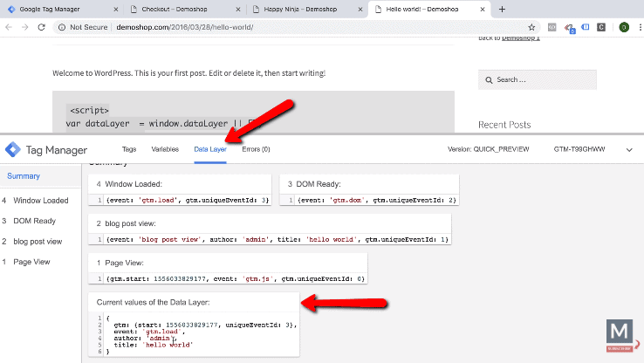Image resolution: width=644 pixels, height=363 pixels.
Task: Follow the Demoshop link at top right
Action: point(521,38)
